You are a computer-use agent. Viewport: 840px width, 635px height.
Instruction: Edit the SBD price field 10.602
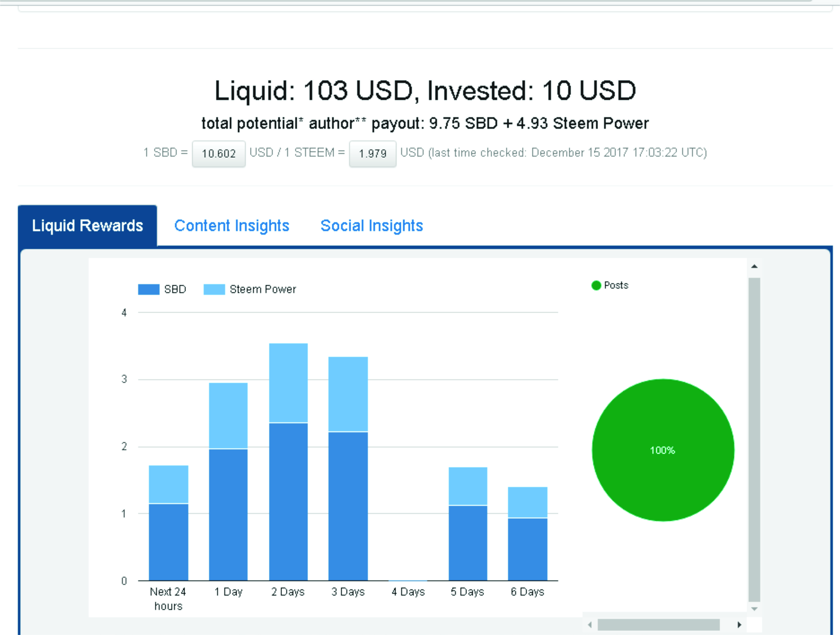pyautogui.click(x=219, y=153)
